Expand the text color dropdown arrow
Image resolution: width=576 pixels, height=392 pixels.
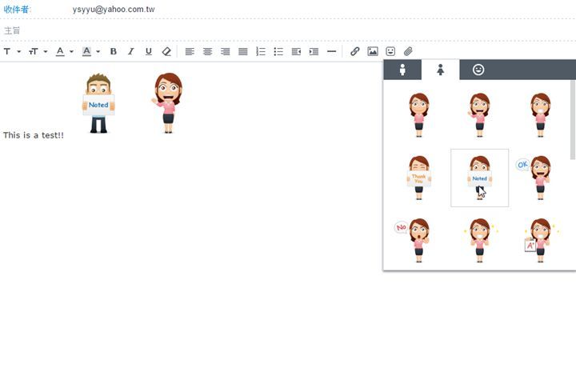pos(72,51)
